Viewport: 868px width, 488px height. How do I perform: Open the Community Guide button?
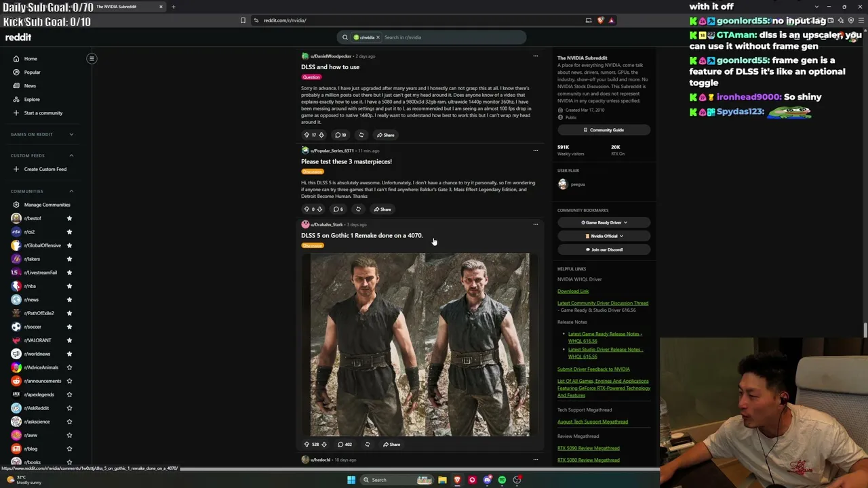604,130
